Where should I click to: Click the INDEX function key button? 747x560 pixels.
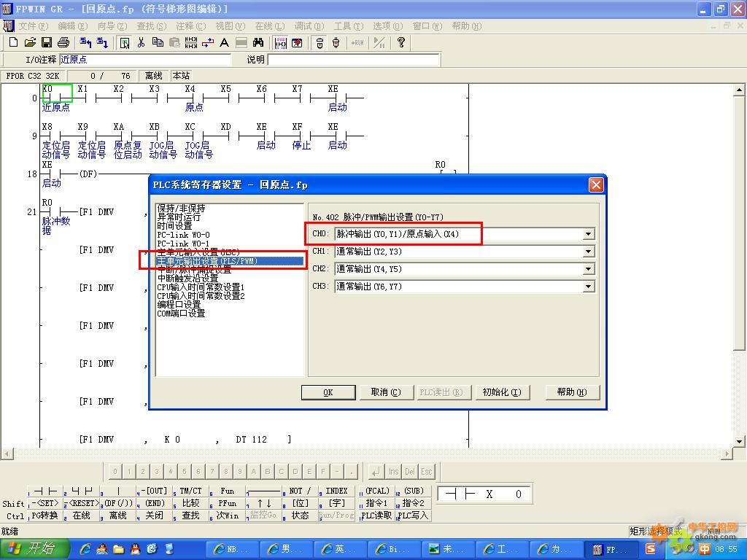[x=337, y=491]
